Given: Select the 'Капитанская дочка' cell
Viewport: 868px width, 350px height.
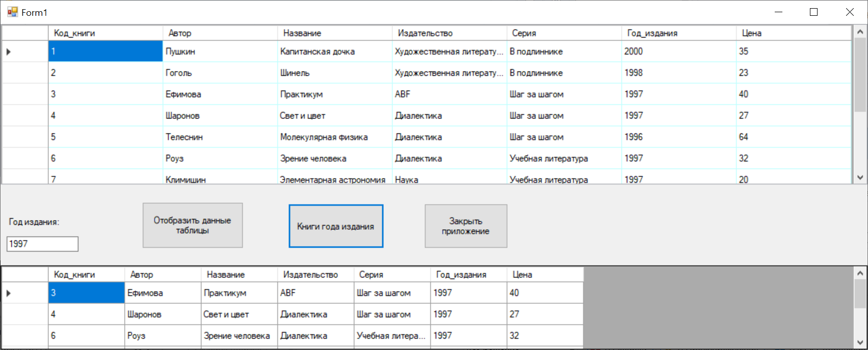Looking at the screenshot, I should (x=334, y=51).
